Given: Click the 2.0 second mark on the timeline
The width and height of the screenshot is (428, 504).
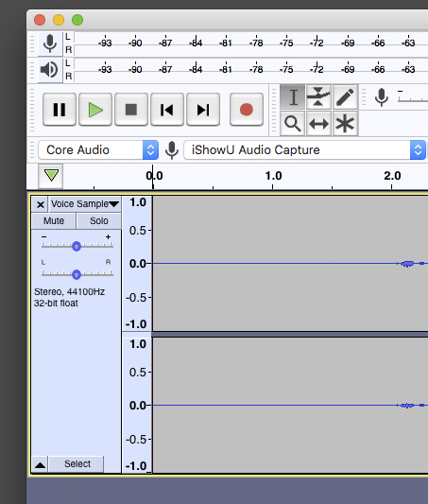Looking at the screenshot, I should click(x=392, y=176).
